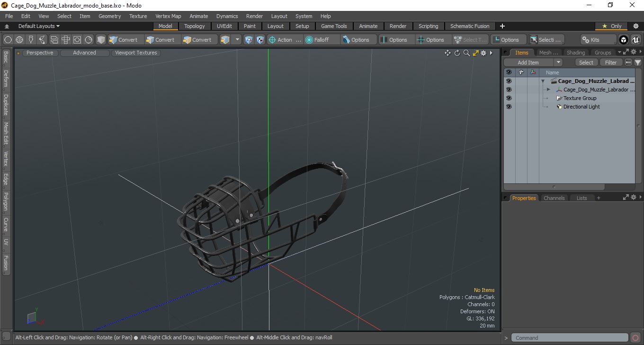The width and height of the screenshot is (644, 345).
Task: Select the pen tool icon in the toolbar
Action: [31, 40]
